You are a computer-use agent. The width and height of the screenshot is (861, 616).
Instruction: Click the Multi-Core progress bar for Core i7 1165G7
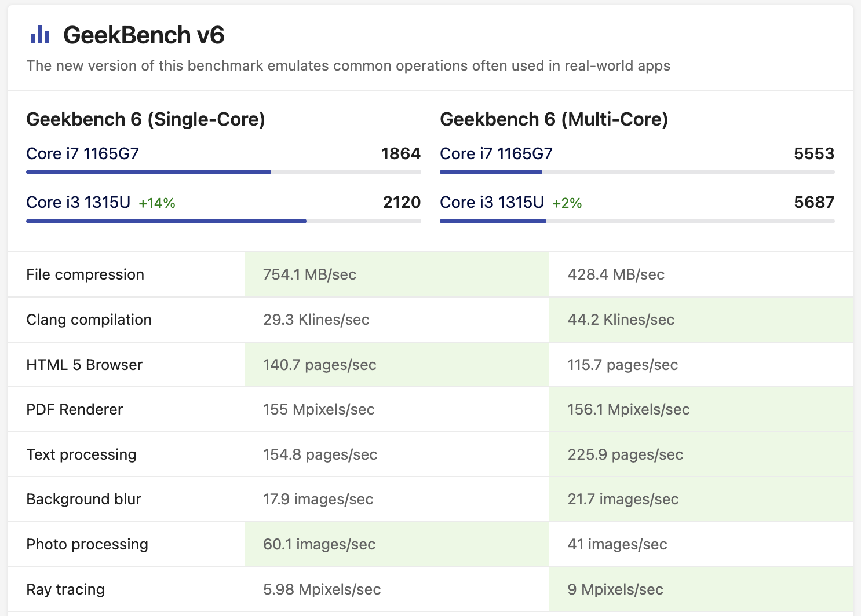[x=637, y=172]
